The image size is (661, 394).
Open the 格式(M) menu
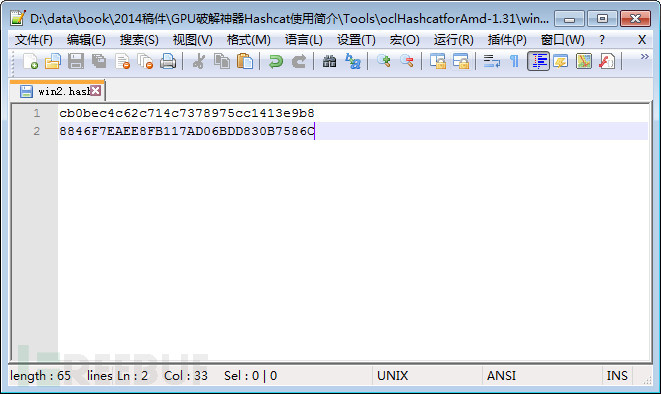pyautogui.click(x=248, y=40)
